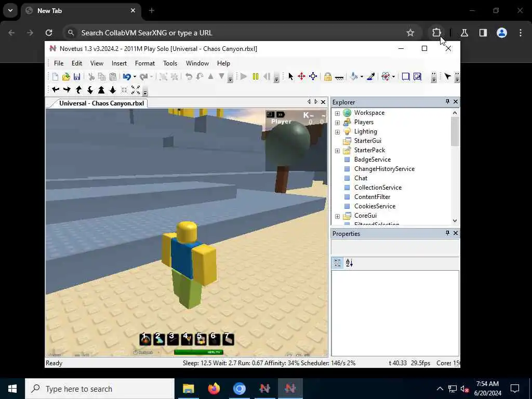Tilt camera down arrow

(90, 90)
